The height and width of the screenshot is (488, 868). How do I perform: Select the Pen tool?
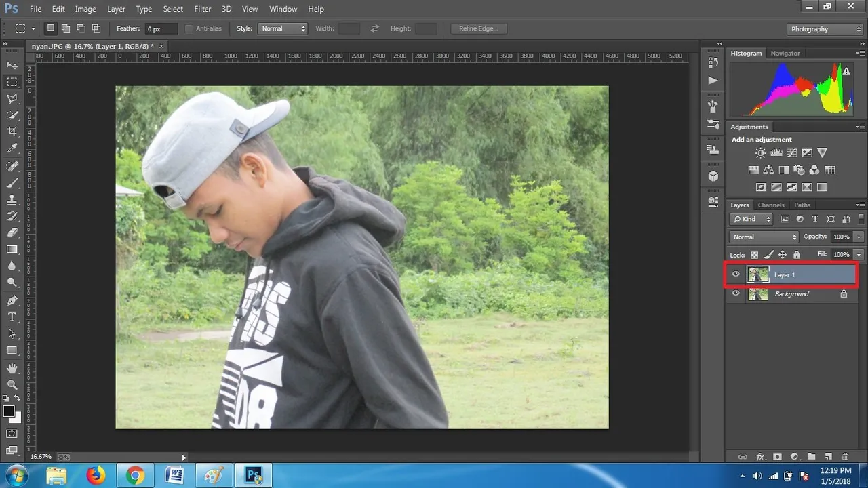[x=12, y=300]
